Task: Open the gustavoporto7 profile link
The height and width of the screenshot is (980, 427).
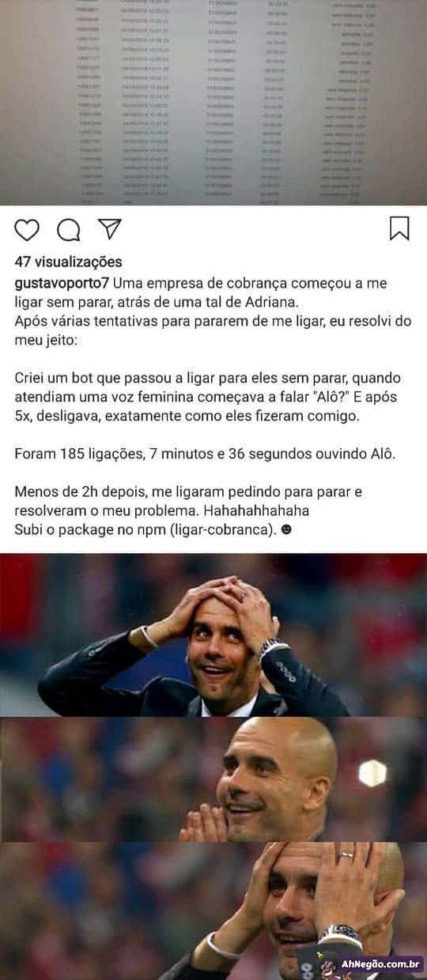Action: 62,284
